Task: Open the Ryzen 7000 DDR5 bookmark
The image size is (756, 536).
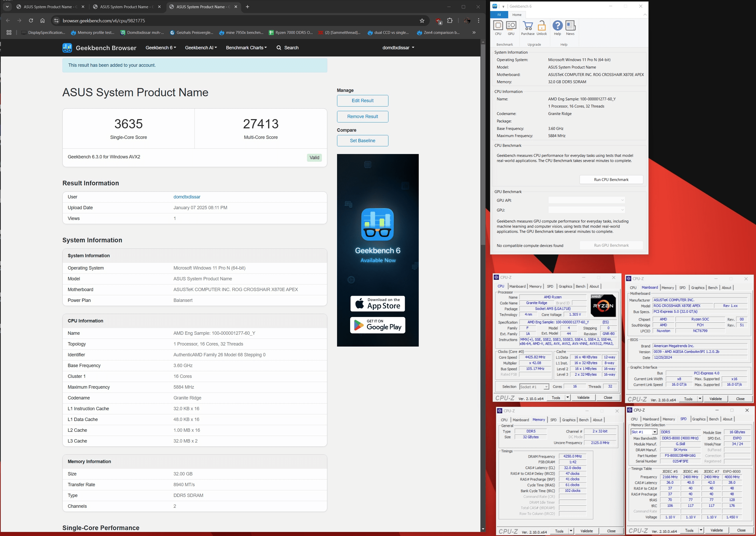Action: pyautogui.click(x=291, y=32)
